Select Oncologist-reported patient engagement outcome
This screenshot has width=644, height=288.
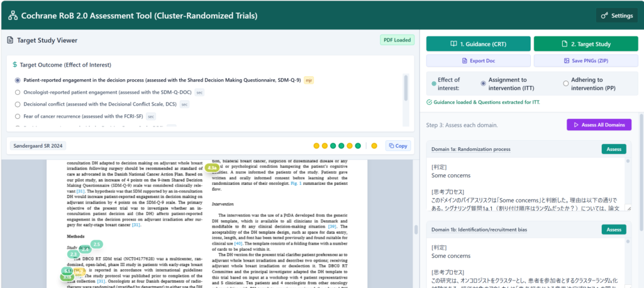pyautogui.click(x=18, y=92)
